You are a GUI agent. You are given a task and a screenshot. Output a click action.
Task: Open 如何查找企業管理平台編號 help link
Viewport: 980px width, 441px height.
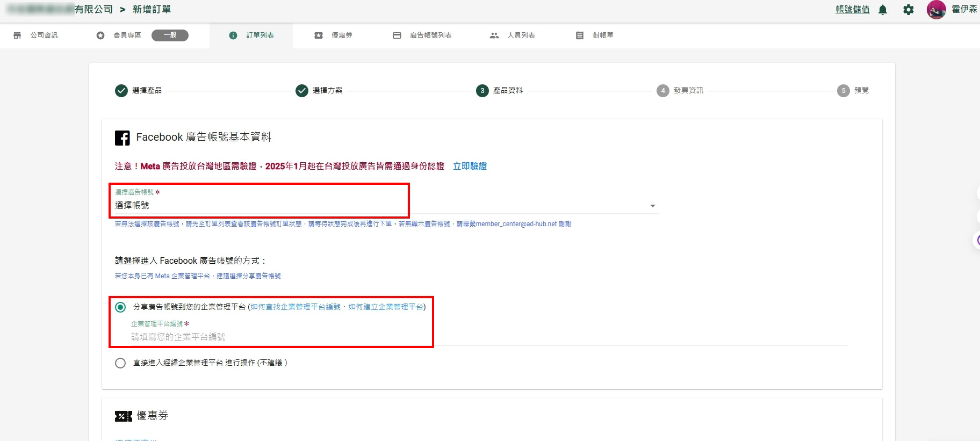(296, 307)
